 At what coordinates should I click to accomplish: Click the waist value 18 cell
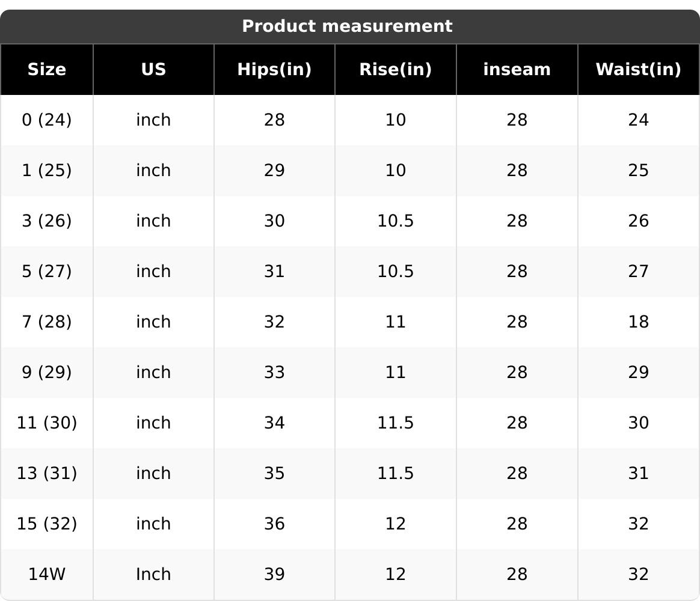tap(638, 322)
